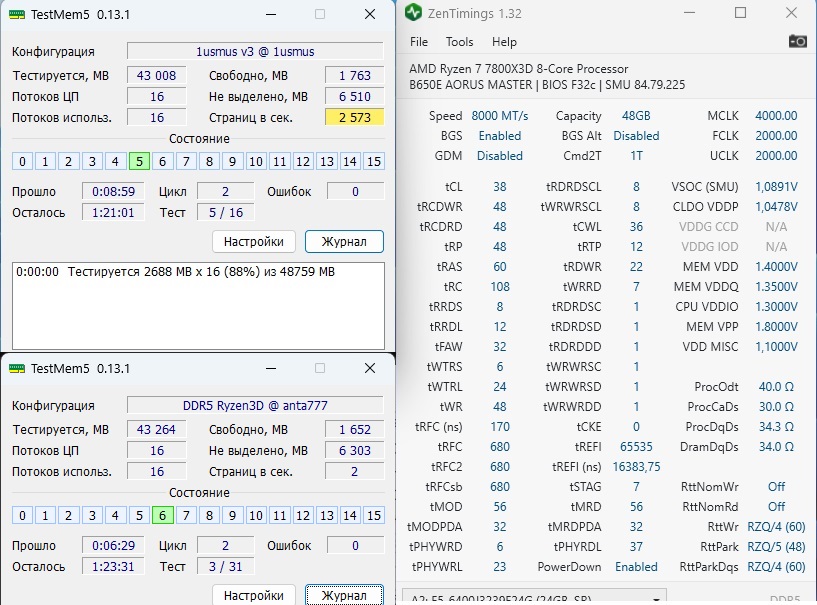Click the top TestMem5 RAM icon
Screen dimensions: 817x605
coord(17,15)
